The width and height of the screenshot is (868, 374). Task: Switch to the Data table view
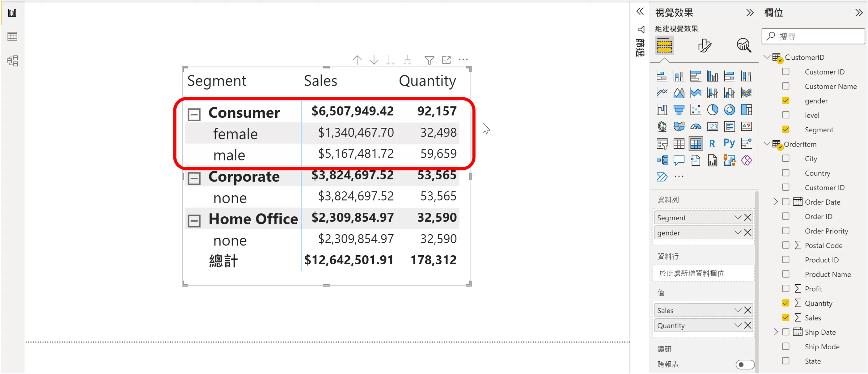tap(12, 36)
